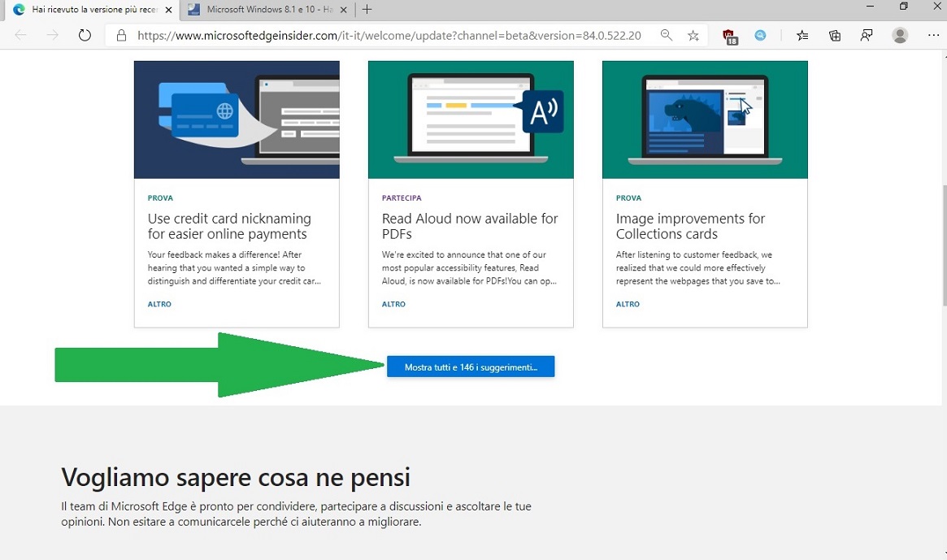Click 'Il team di Microsoft Edge' paragraph
This screenshot has width=947, height=560.
(x=296, y=514)
